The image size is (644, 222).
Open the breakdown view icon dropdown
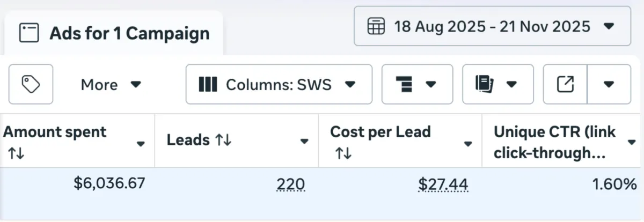coord(417,84)
